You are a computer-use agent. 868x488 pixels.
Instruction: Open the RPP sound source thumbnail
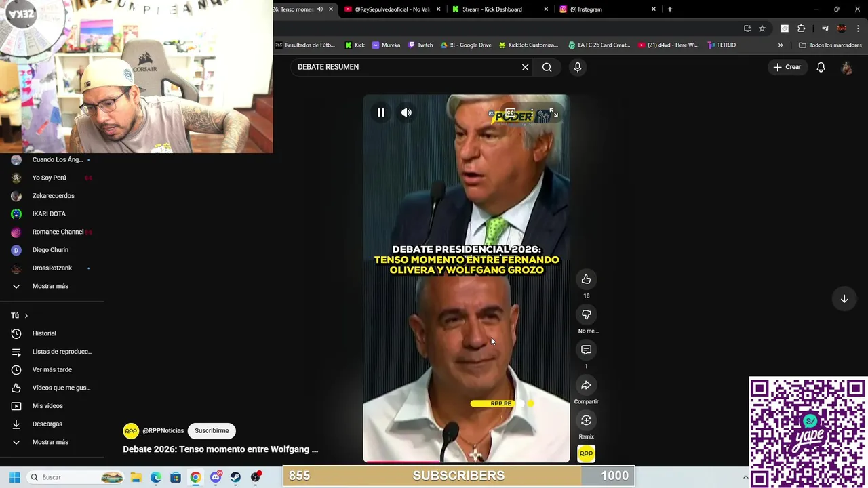[x=586, y=453]
